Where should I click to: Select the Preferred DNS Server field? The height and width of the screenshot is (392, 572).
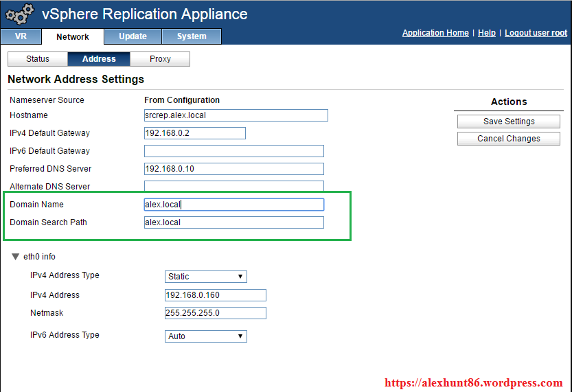tap(233, 169)
